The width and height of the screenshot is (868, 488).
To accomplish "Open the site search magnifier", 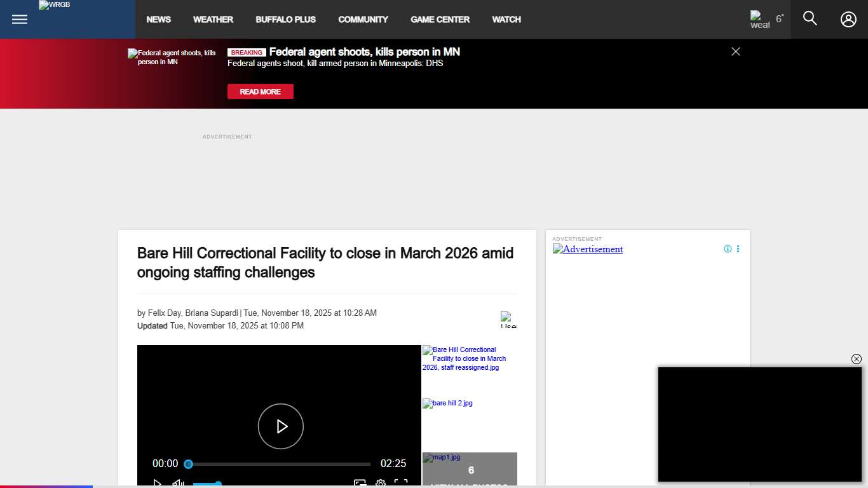I will [810, 18].
